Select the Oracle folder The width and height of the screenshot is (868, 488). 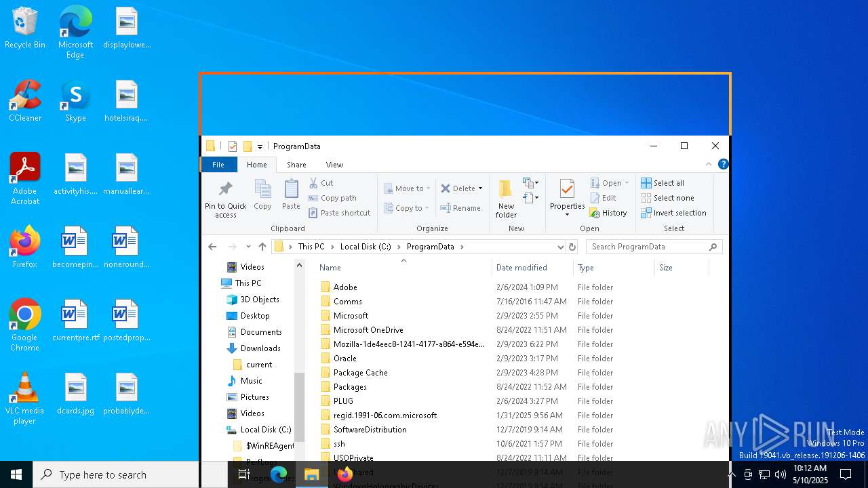point(344,359)
